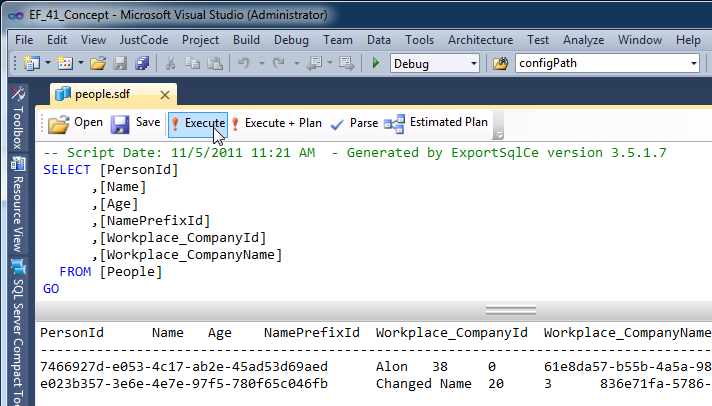
Task: Click the [Workplace_CompanyName] column in the query
Action: (191, 255)
